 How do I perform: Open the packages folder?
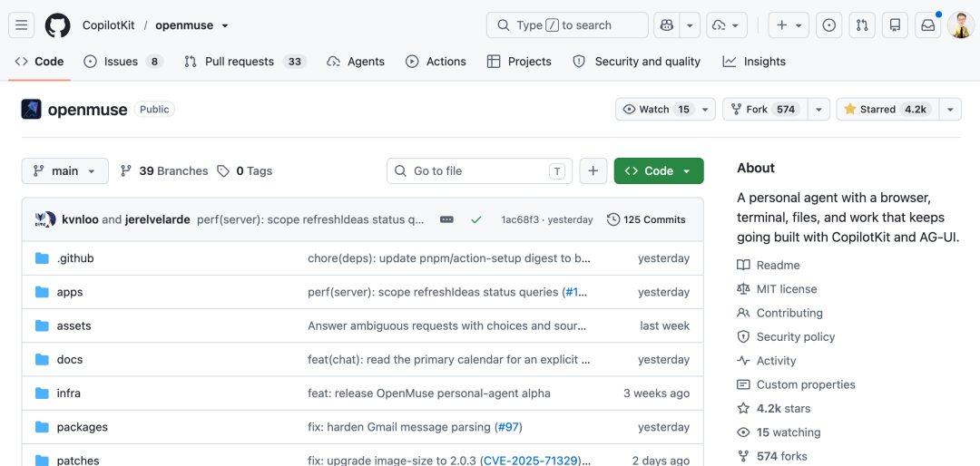[x=82, y=427]
